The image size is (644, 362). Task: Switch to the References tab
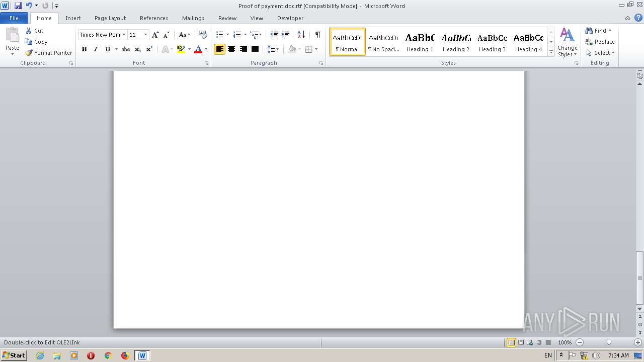pos(154,18)
